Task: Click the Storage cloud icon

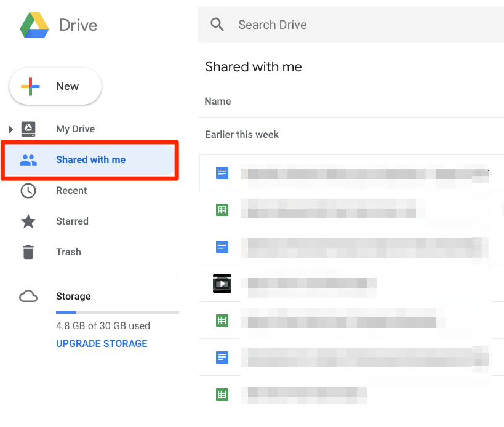Action: click(28, 297)
